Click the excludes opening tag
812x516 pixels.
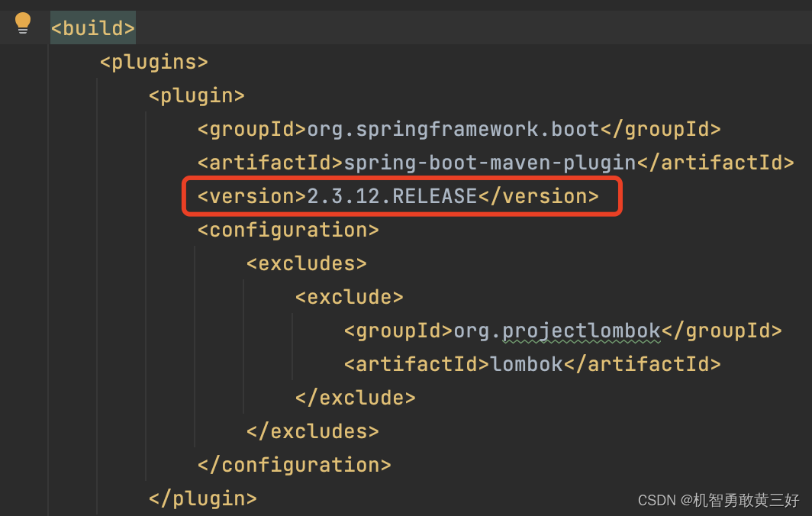pyautogui.click(x=305, y=263)
